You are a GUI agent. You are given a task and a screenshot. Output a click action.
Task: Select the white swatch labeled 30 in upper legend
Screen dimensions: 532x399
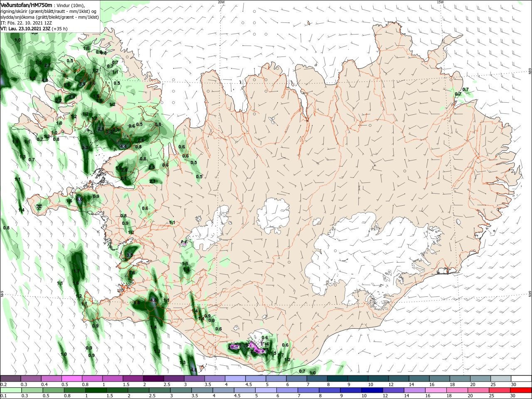[521, 378]
